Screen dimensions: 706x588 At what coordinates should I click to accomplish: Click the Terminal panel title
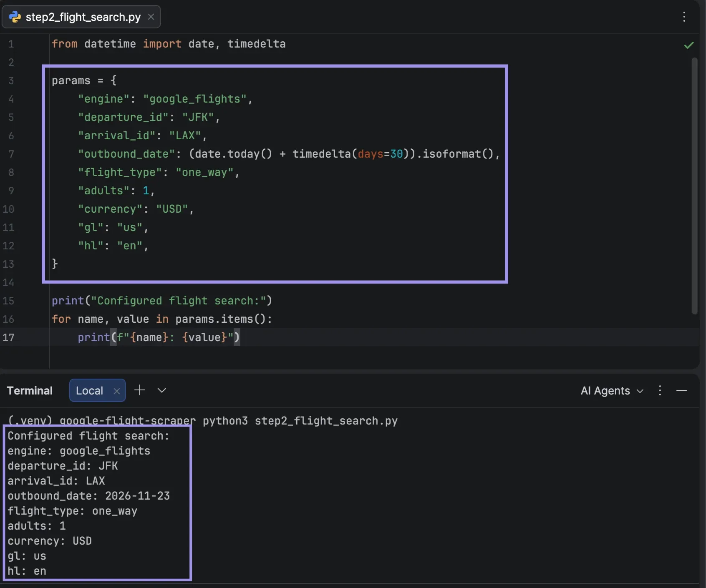30,391
